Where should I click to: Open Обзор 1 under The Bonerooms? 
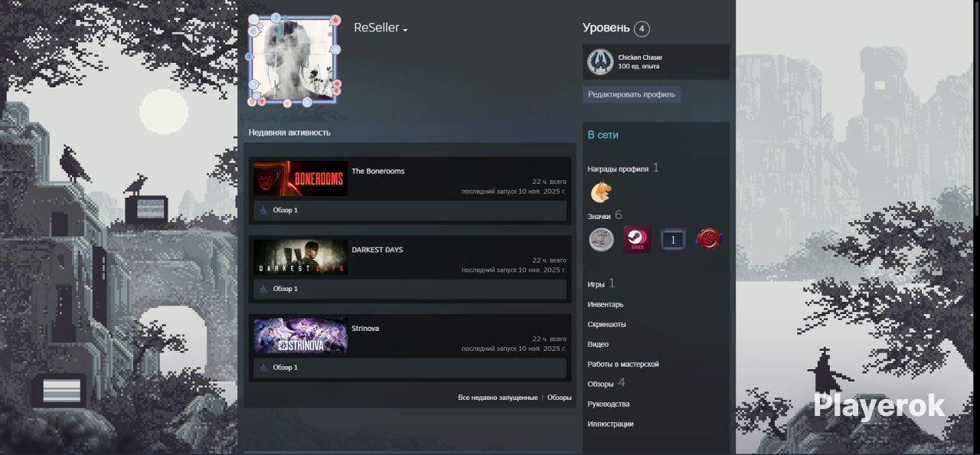tap(286, 210)
